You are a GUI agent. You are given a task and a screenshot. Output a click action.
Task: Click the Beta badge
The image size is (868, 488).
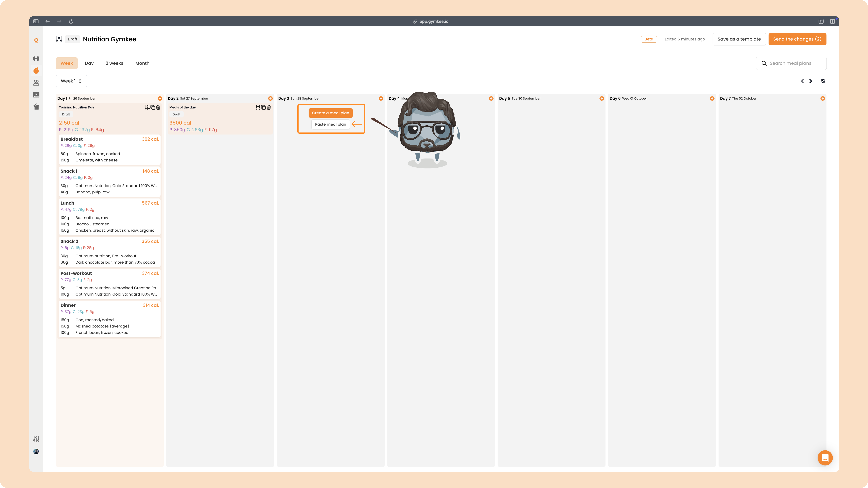(x=649, y=39)
